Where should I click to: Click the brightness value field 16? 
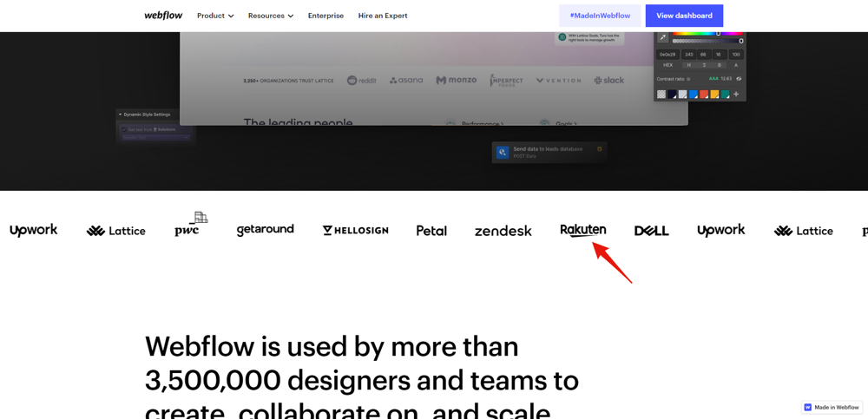click(720, 55)
